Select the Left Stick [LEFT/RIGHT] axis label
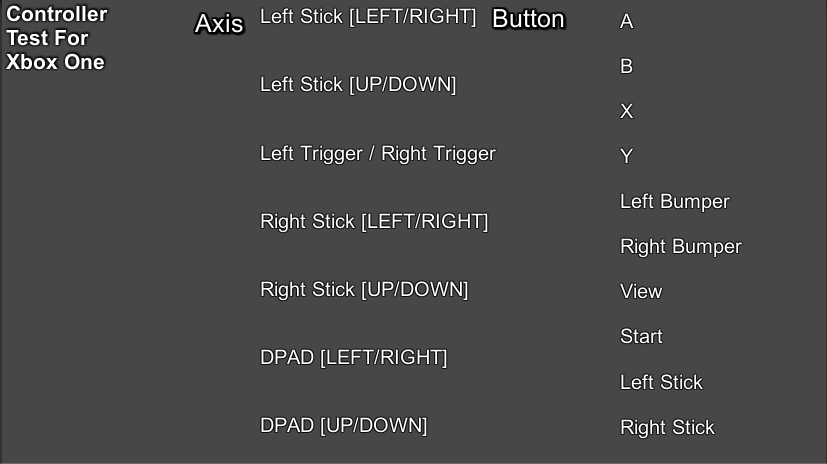This screenshot has width=827, height=464. click(x=368, y=17)
